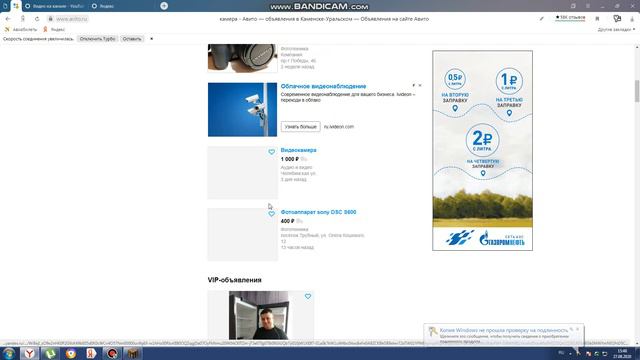This screenshot has height=360, width=640.
Task: Reload the page with the refresh icon
Action: [x=37, y=19]
